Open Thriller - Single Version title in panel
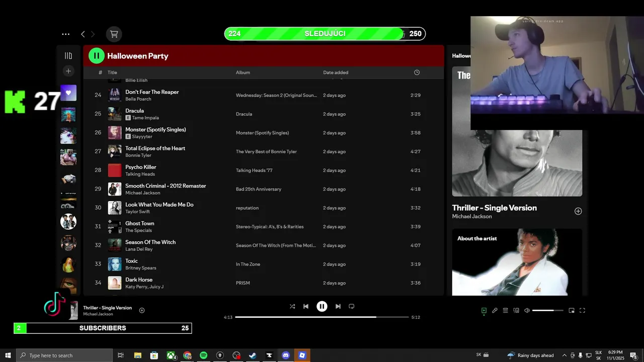The height and width of the screenshot is (362, 644). click(x=494, y=208)
